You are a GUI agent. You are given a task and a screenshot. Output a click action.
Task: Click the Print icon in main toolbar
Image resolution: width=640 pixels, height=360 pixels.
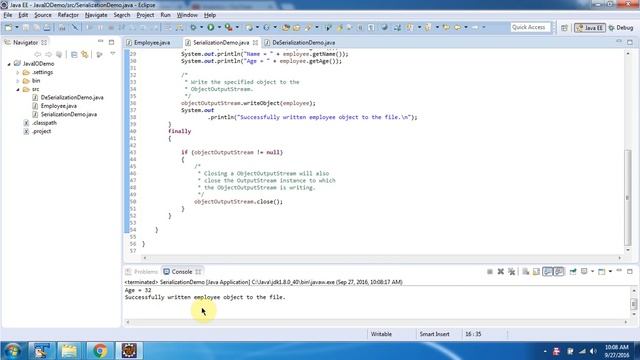tap(47, 27)
